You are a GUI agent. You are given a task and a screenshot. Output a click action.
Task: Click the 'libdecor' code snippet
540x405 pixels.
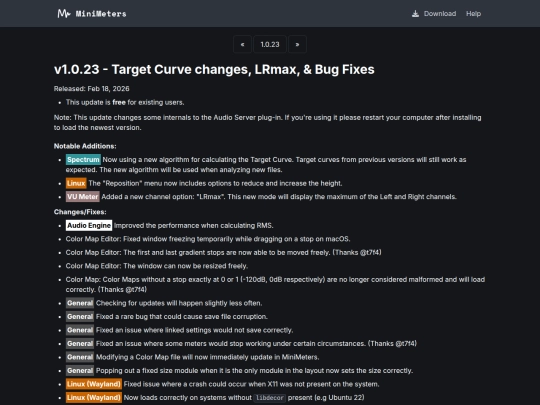(270, 398)
